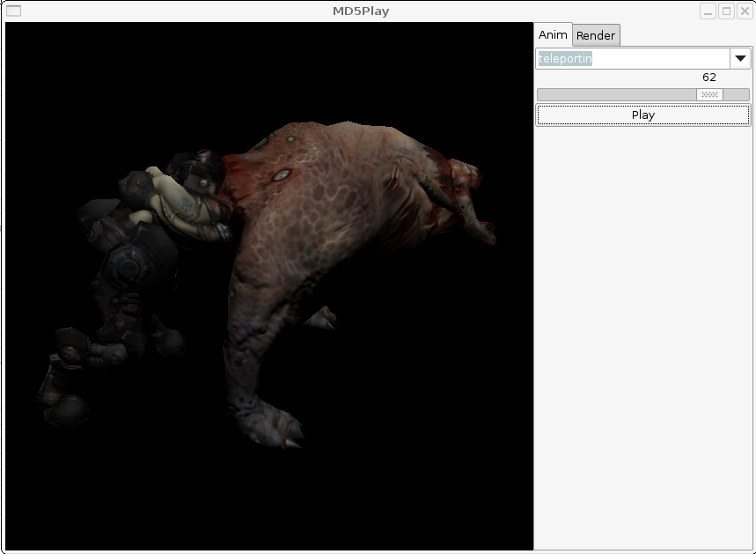Viewport: 756px width, 554px height.
Task: Open the window menu icon in title bar
Action: [x=13, y=11]
